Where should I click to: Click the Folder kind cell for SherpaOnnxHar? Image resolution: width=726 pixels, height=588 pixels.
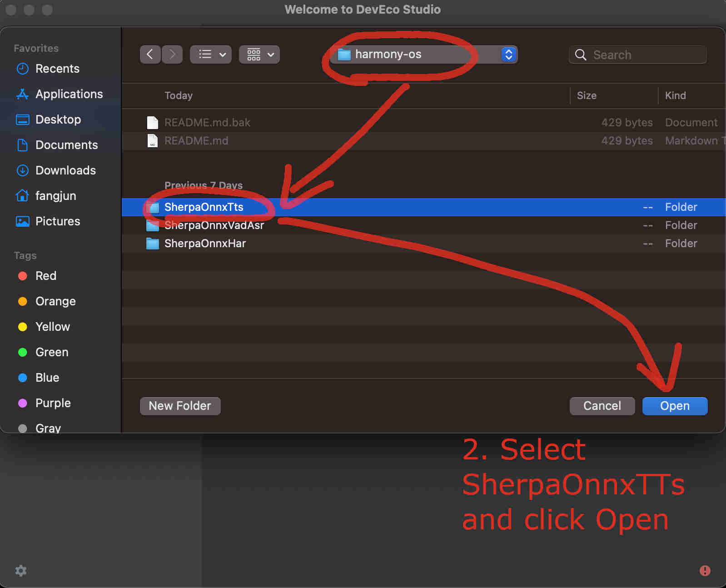(681, 244)
